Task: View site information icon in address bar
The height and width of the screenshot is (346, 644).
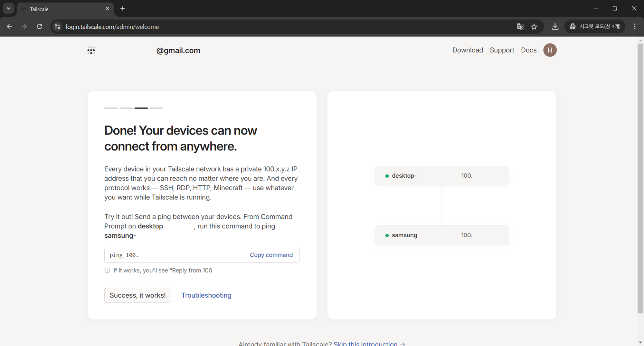Action: tap(57, 26)
